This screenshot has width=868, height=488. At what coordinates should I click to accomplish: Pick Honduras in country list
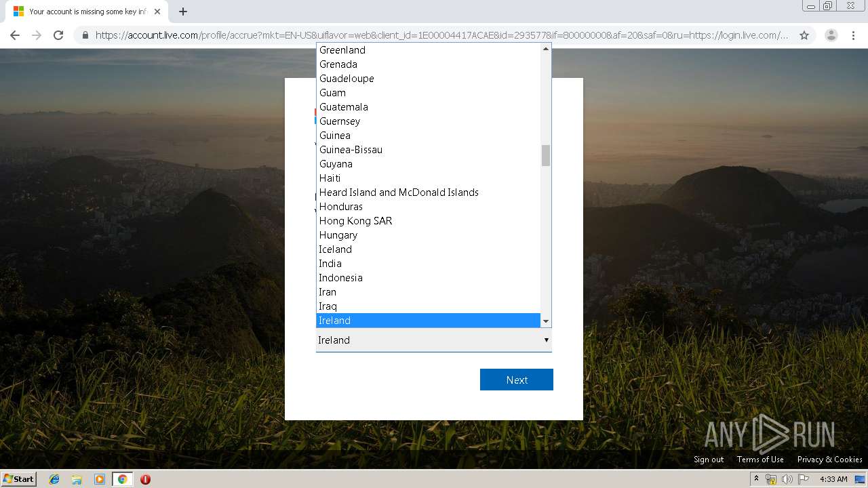pyautogui.click(x=429, y=207)
